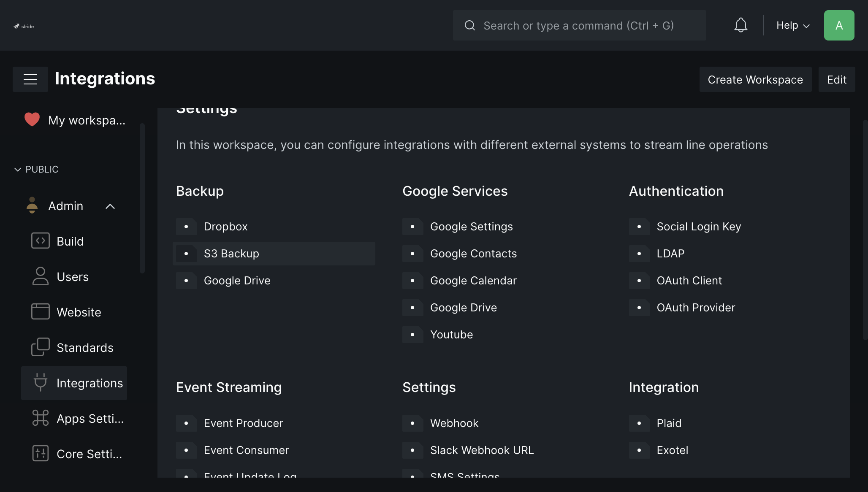Image resolution: width=868 pixels, height=492 pixels.
Task: Click the bullet icon beside Dropbox
Action: point(186,227)
